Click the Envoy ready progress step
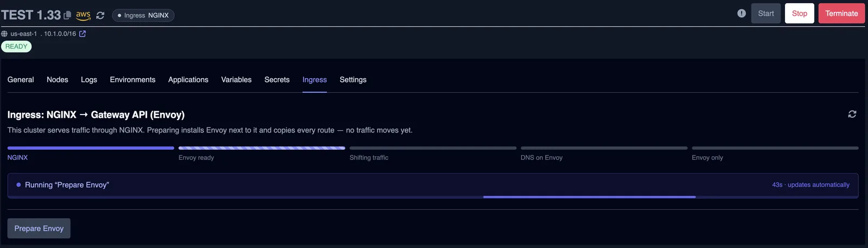The image size is (868, 248). pos(262,153)
